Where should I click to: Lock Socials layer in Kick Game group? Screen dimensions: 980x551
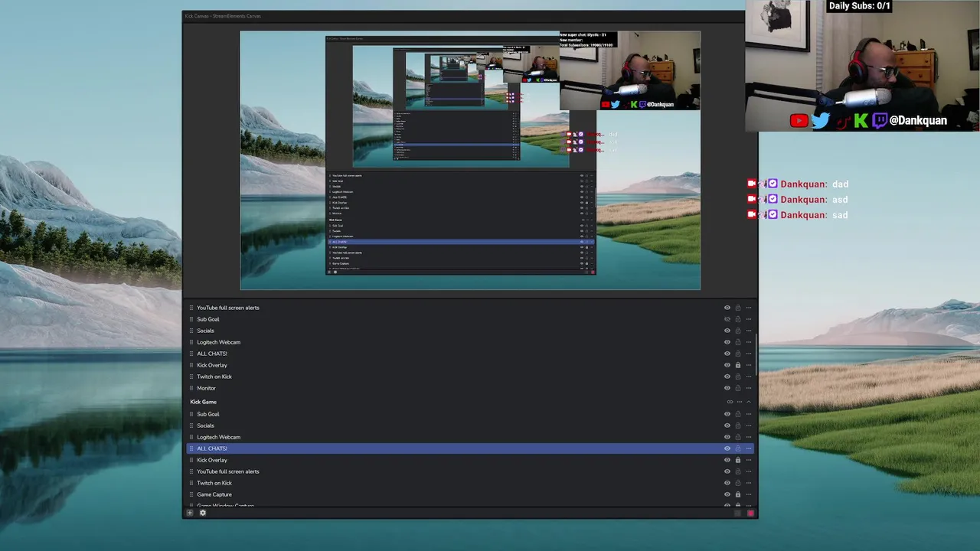tap(738, 425)
